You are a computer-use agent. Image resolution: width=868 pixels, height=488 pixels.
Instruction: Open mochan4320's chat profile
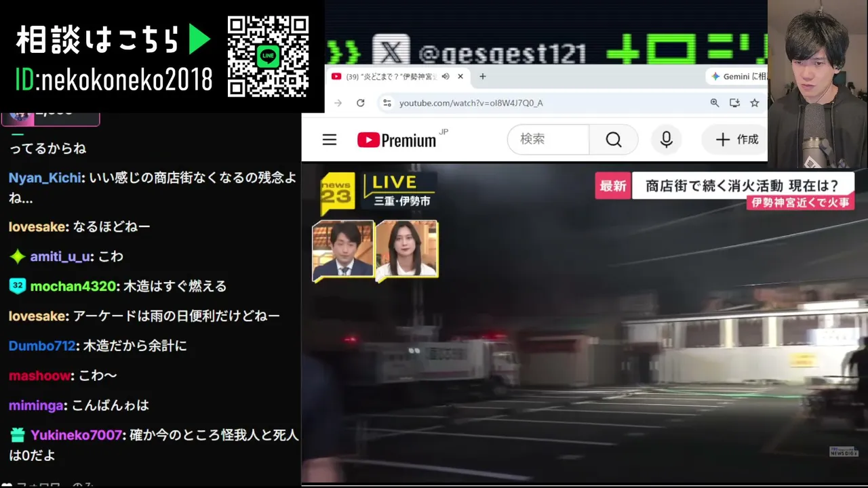click(x=73, y=286)
